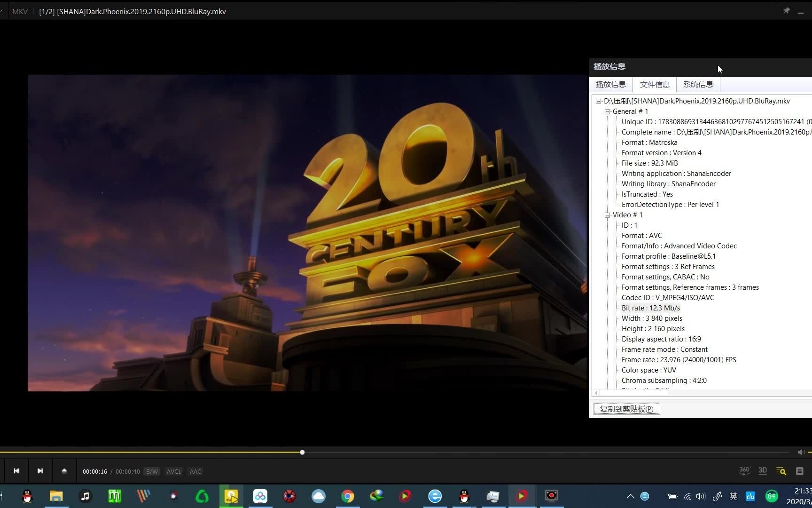
Task: Pin the player window on top
Action: click(786, 11)
